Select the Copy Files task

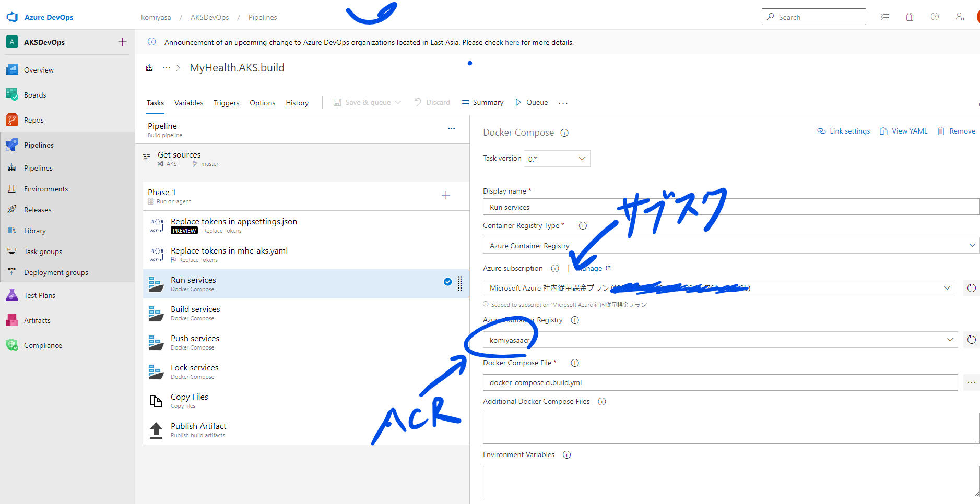click(306, 401)
